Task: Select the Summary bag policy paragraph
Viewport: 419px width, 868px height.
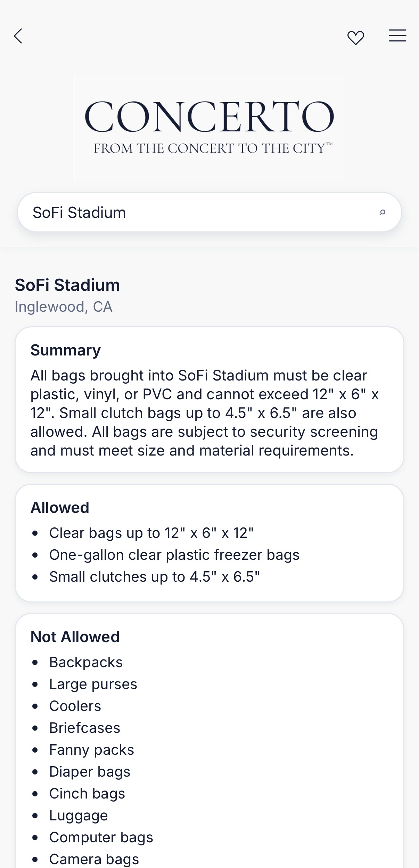Action: (x=205, y=413)
